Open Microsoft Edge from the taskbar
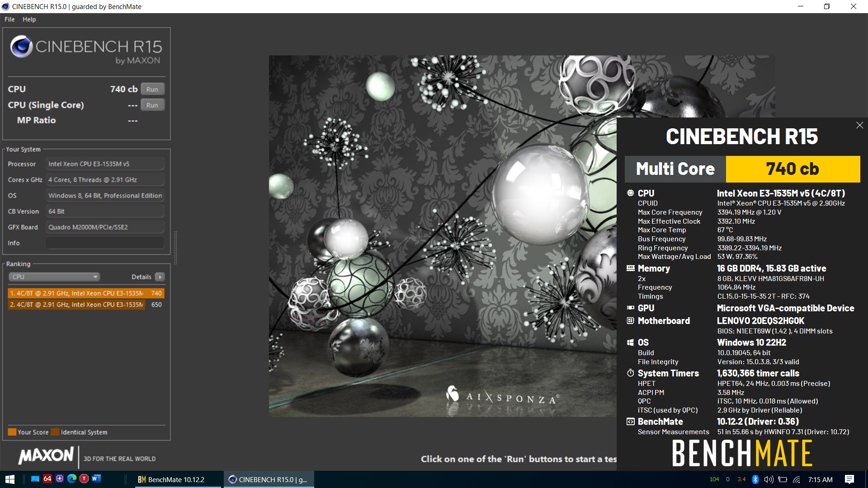Screen dimensions: 868x488 pyautogui.click(x=72, y=479)
